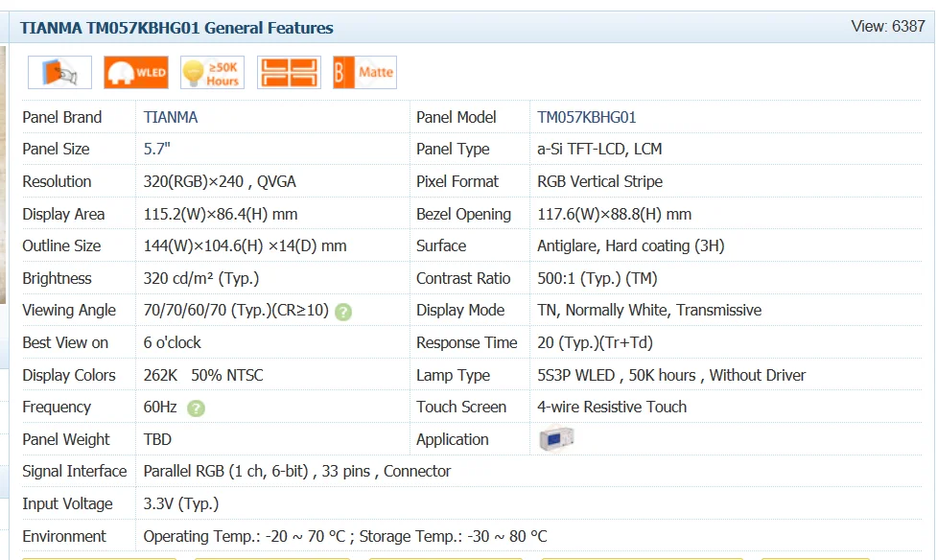This screenshot has height=560, width=937.
Task: Click the 262K 50% NTSC value
Action: [203, 375]
